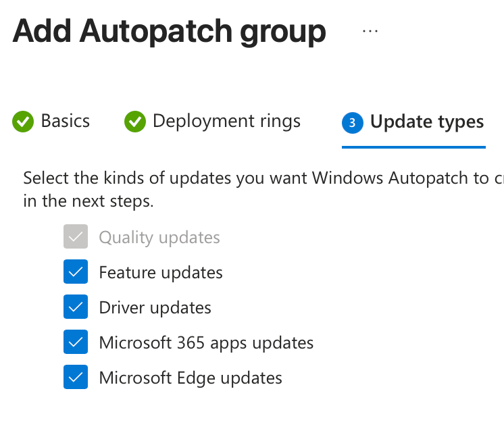
Task: Select the Update types tab label
Action: click(427, 122)
